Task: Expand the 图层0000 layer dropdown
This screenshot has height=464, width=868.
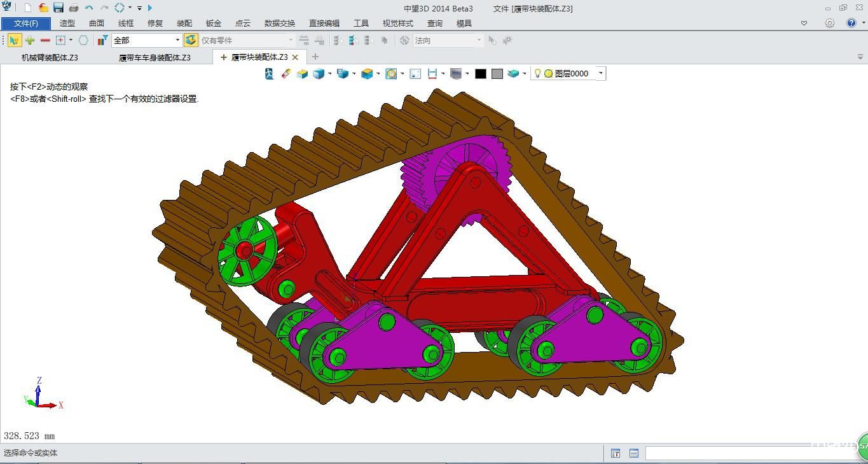Action: (600, 73)
